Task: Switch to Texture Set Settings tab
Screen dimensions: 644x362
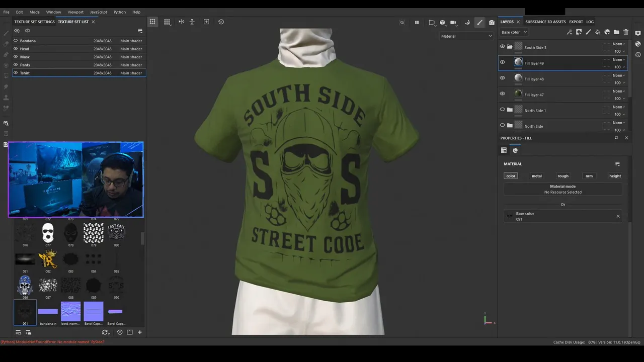Action: 34,22
